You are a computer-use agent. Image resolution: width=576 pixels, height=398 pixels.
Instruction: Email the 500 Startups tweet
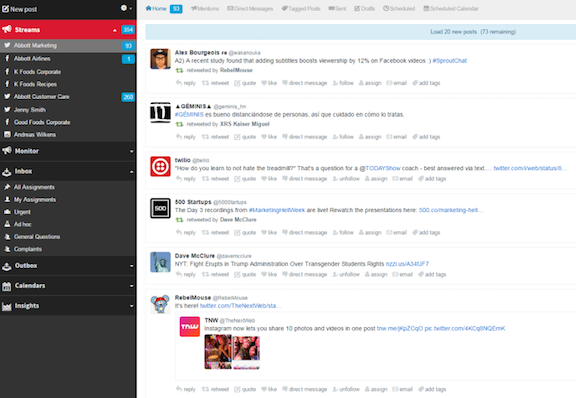397,233
